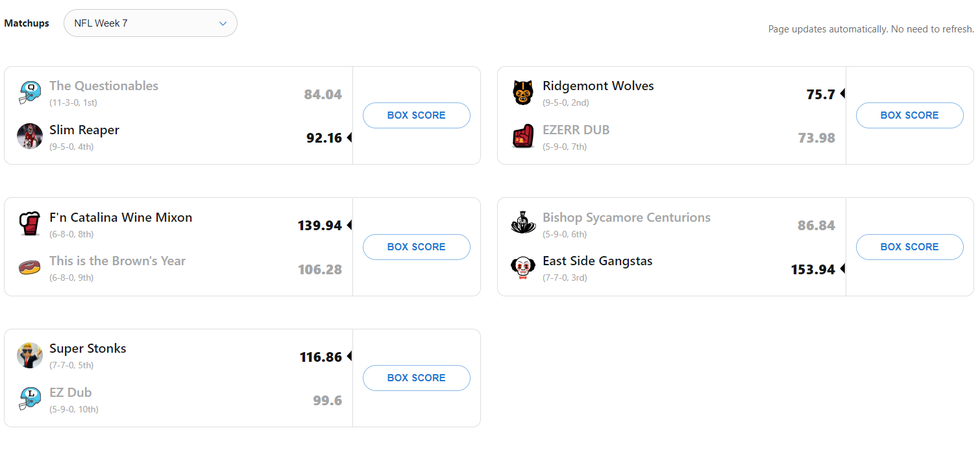Click F'n Catalina Wine Mixon logo
This screenshot has height=450, width=980.
click(x=30, y=224)
